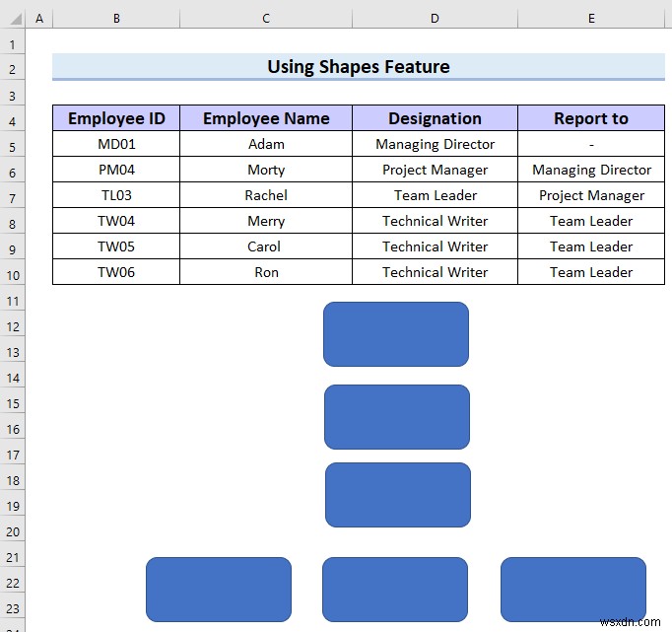Select cell containing TL03
Image resolution: width=672 pixels, height=632 pixels.
pos(116,195)
